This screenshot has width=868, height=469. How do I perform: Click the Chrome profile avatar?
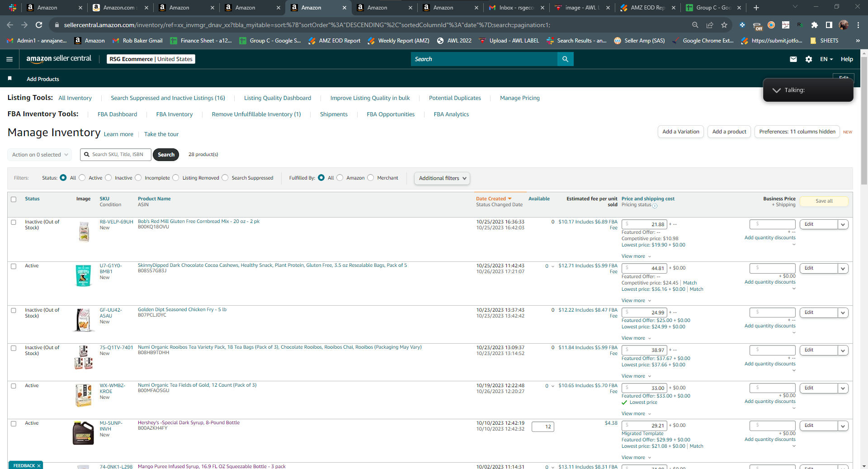844,25
